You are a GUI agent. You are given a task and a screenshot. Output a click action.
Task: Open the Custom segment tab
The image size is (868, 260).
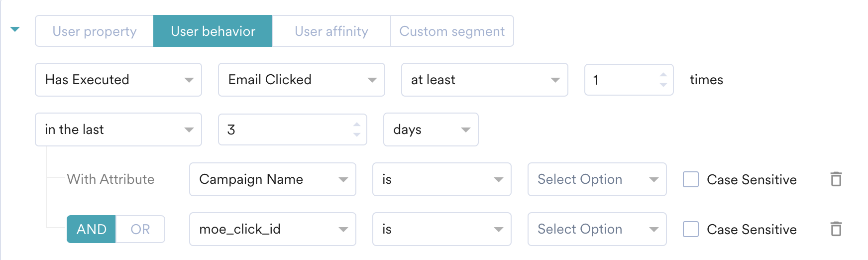coord(452,31)
